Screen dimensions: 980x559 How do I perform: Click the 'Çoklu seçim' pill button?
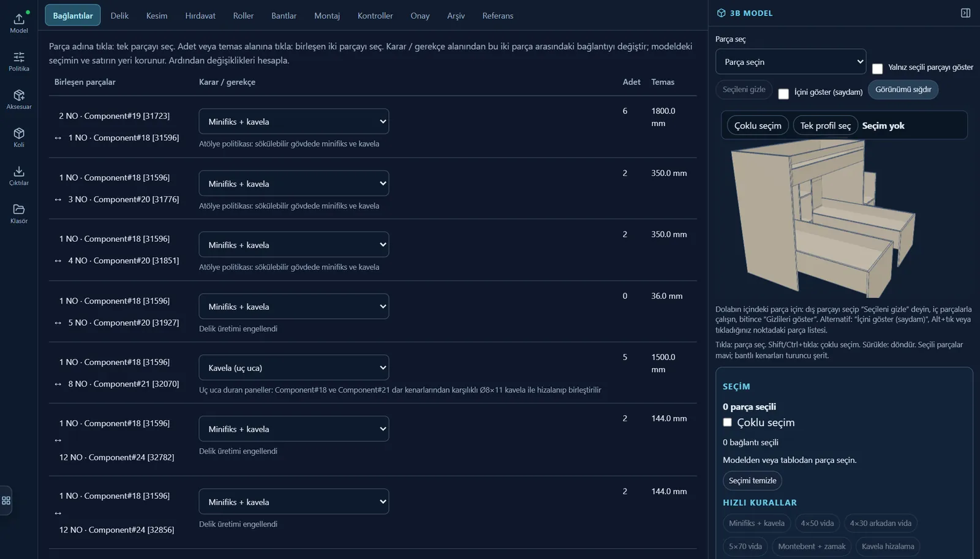758,126
